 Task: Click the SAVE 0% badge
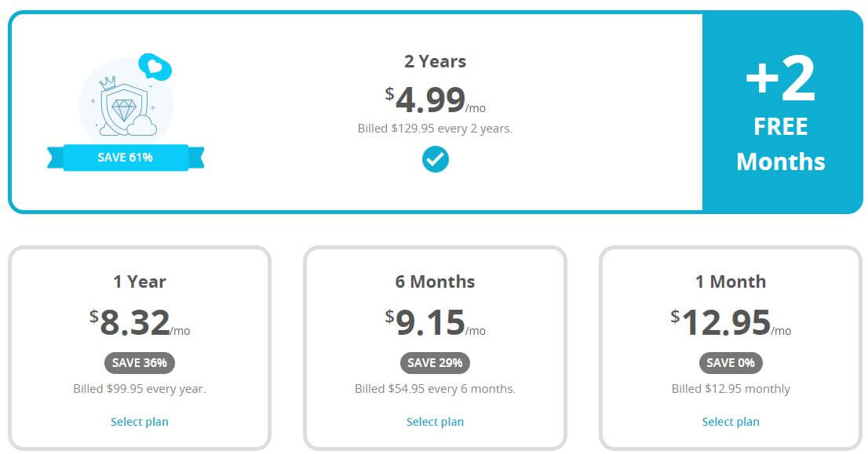click(731, 363)
